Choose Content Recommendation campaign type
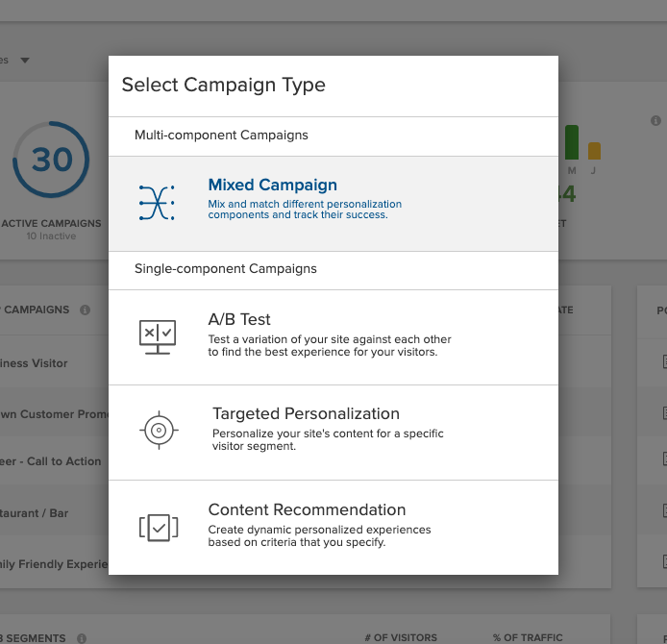This screenshot has height=644, width=667. click(333, 528)
